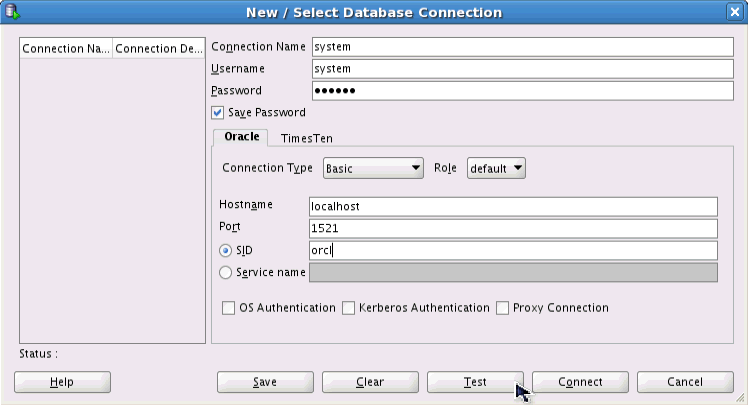
Task: Click the Connection Details column header
Action: pyautogui.click(x=159, y=49)
